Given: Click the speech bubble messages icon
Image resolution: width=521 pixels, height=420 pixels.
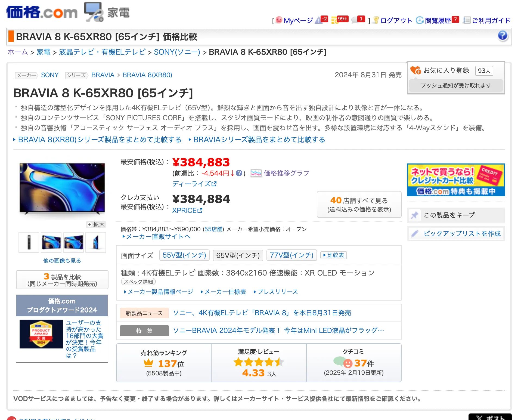Looking at the screenshot, I should (x=354, y=20).
